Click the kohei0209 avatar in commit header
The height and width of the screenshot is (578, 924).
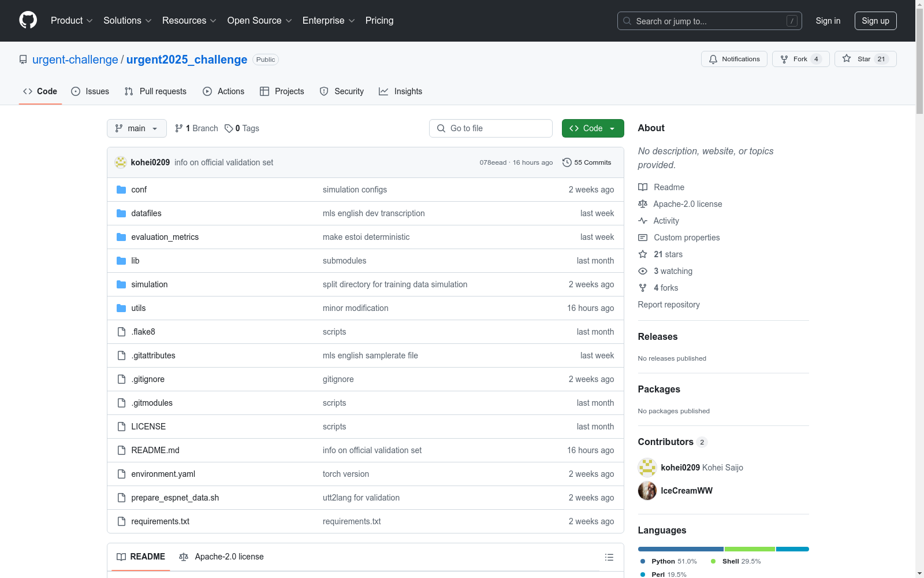(x=121, y=162)
